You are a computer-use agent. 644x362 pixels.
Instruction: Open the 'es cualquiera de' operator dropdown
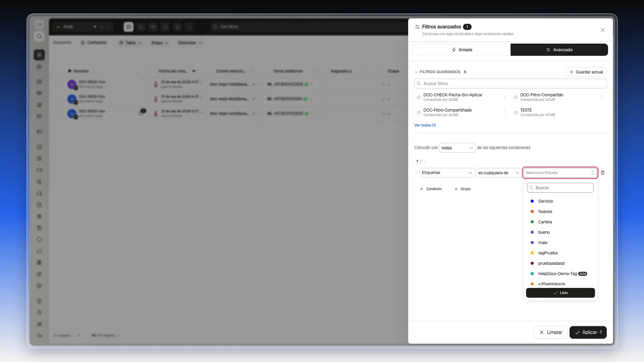click(499, 173)
